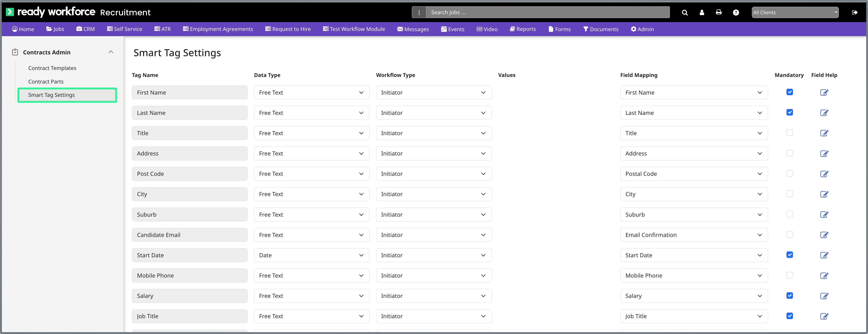Screen dimensions: 868x334
Task: Open Data Type dropdown for First Name
Action: click(x=311, y=92)
